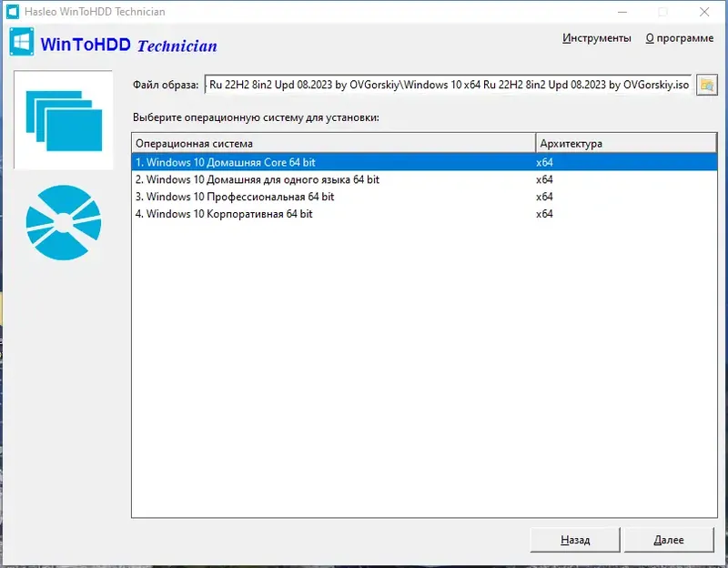Viewport: 728px width, 568px height.
Task: Click the WinToHDD Windows logo icon
Action: [21, 42]
